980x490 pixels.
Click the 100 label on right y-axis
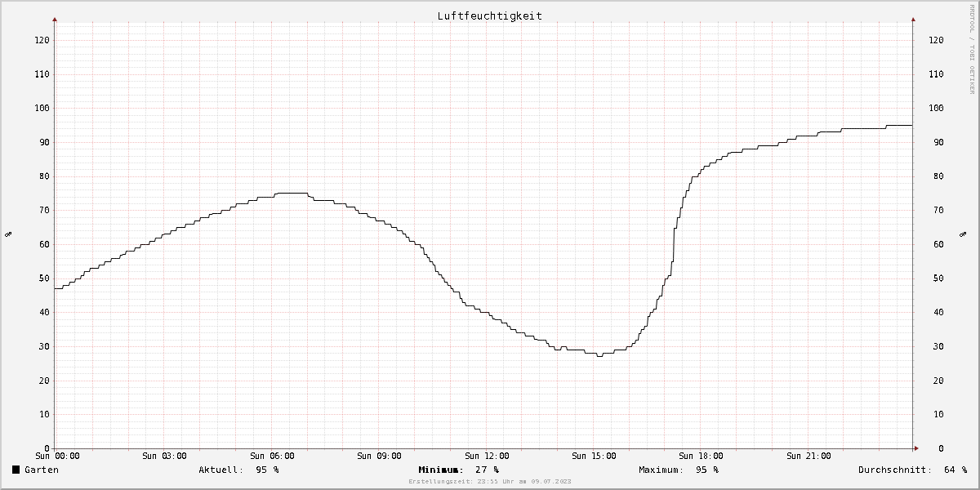point(937,108)
